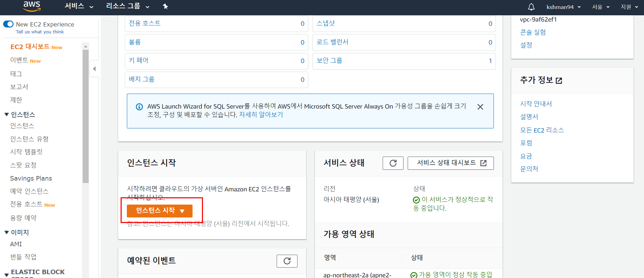
Task: Collapse the 인스턴스 section in sidebar
Action: click(6, 114)
